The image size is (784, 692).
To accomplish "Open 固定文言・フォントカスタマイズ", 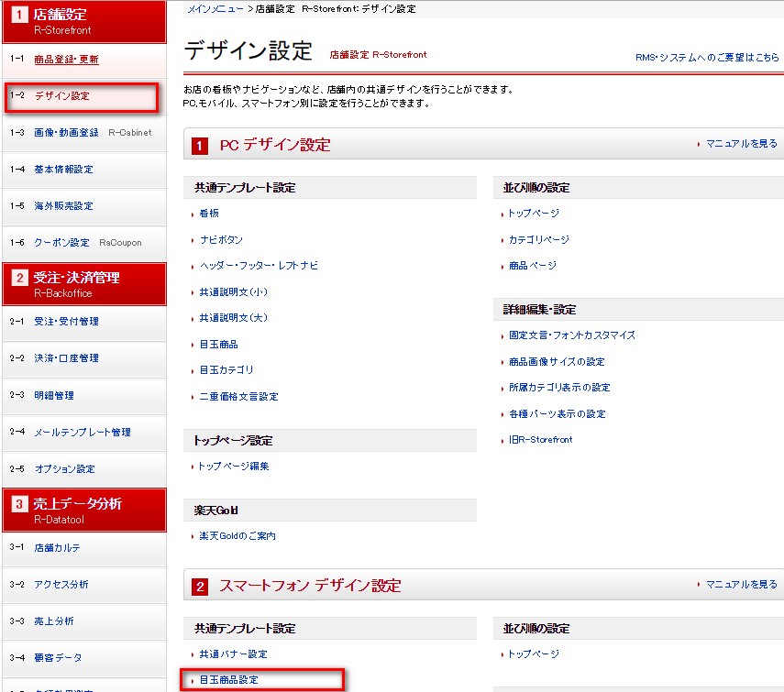I will point(572,335).
